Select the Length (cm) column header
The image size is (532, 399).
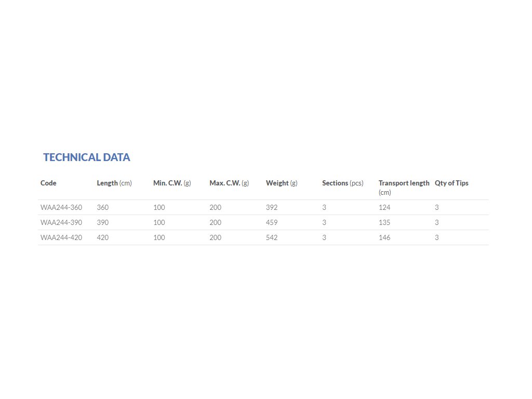[x=114, y=183]
